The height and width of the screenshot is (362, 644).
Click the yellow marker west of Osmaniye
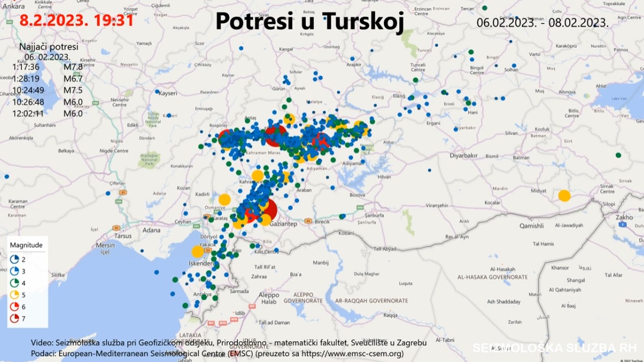[225, 199]
